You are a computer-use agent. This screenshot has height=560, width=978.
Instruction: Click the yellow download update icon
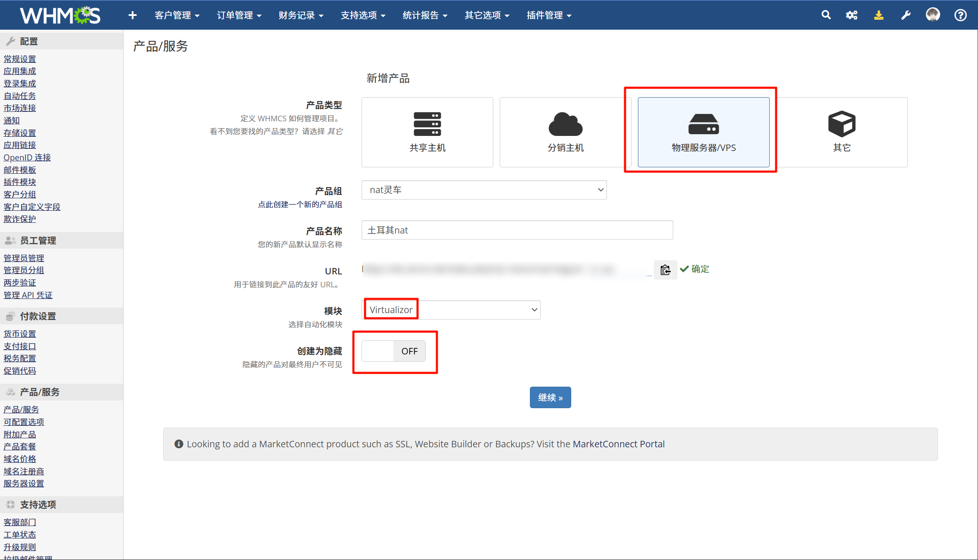click(x=879, y=15)
